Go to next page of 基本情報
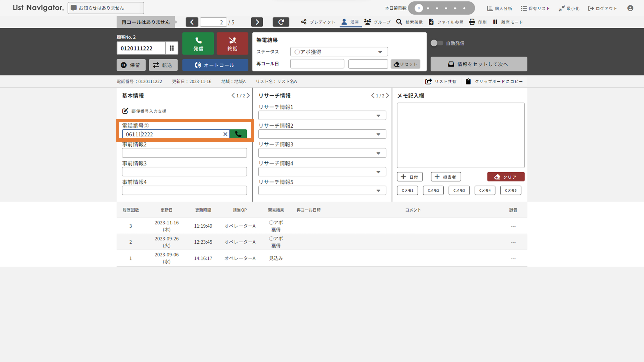Viewport: 644px width, 362px height. coord(248,96)
